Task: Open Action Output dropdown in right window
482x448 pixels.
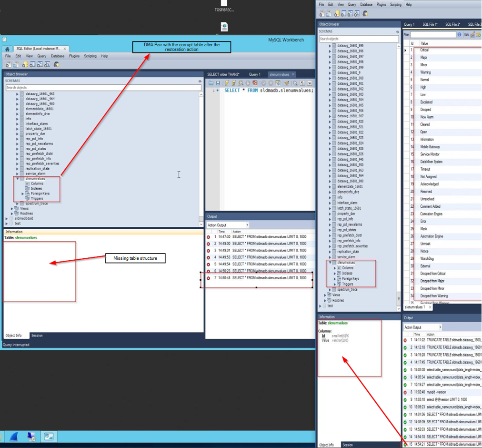Action: [x=422, y=327]
